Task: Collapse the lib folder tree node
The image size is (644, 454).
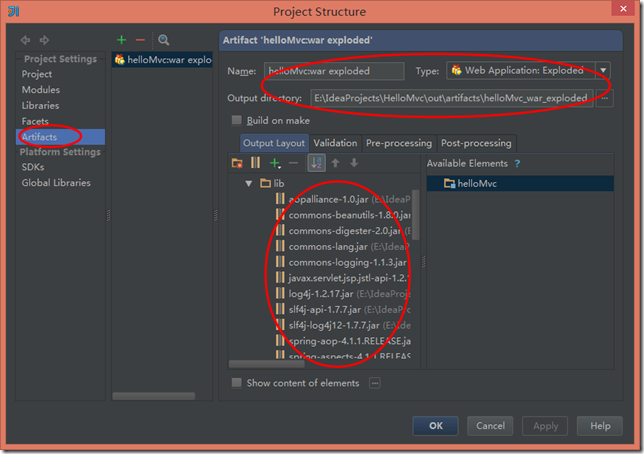Action: tap(249, 183)
